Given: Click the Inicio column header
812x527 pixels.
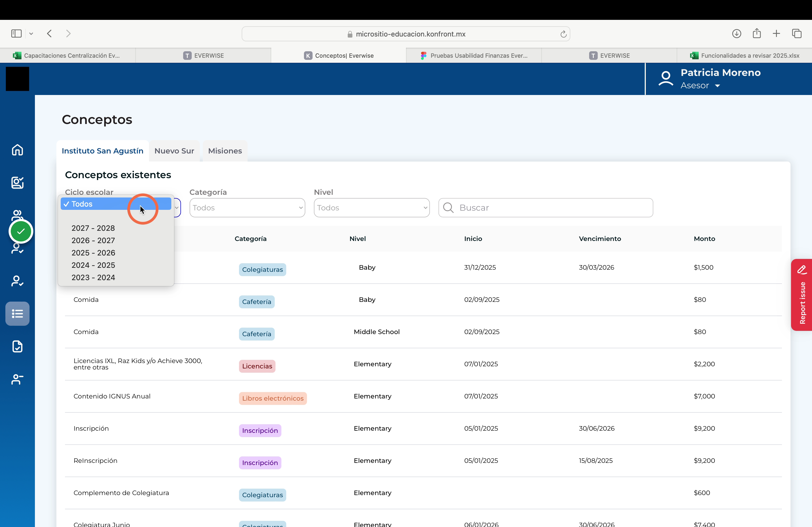Looking at the screenshot, I should [x=473, y=239].
